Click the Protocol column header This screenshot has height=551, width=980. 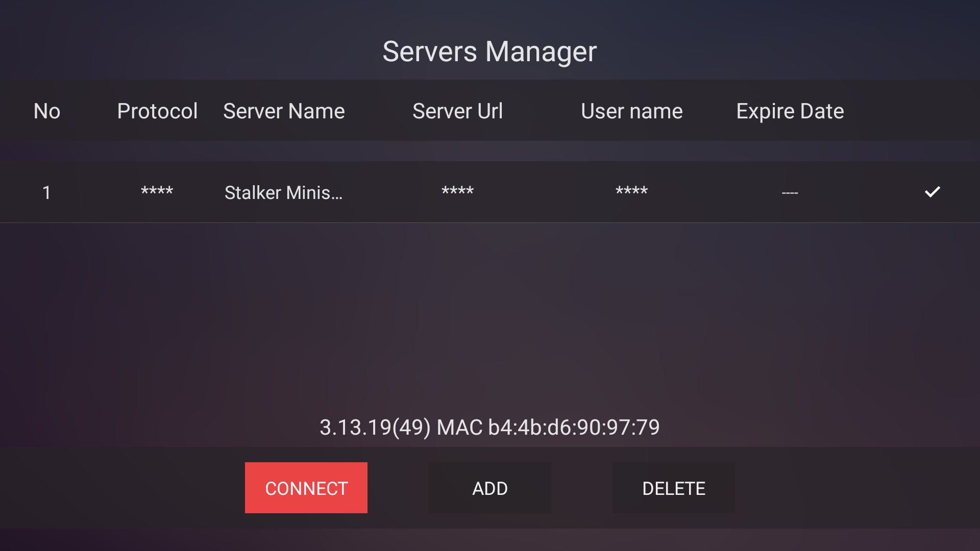[157, 111]
